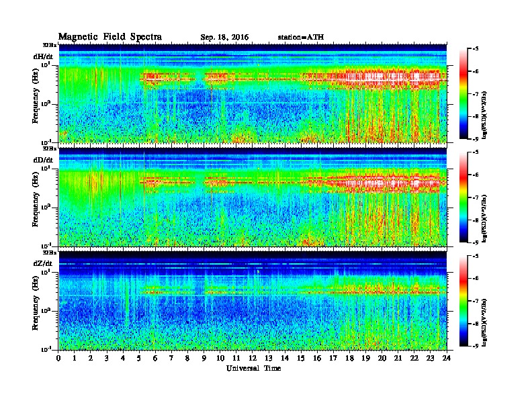Click the color scale bar beside the dZ/dt panel
The width and height of the screenshot is (532, 411).
coord(463,301)
